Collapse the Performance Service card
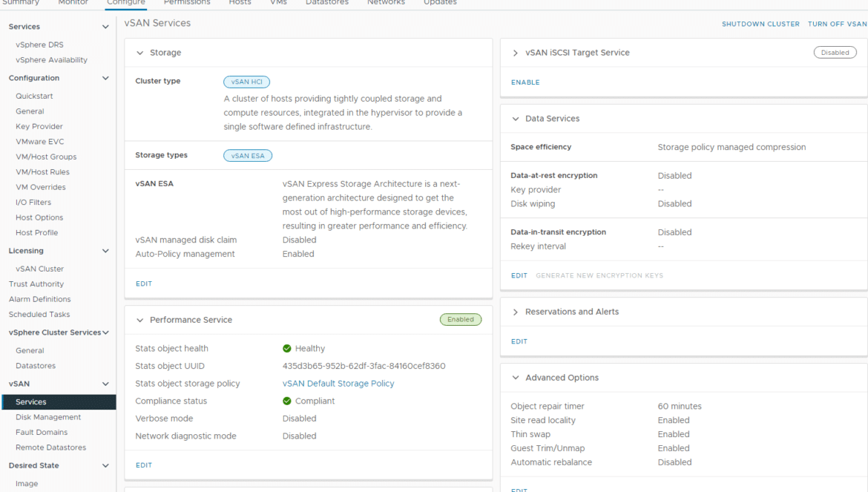The image size is (868, 492). tap(140, 320)
